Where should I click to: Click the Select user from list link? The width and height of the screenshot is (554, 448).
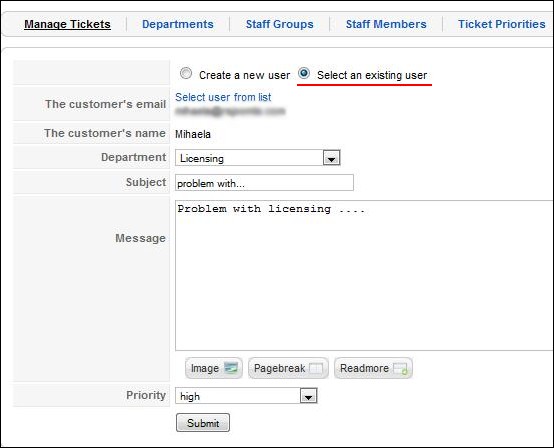click(223, 97)
